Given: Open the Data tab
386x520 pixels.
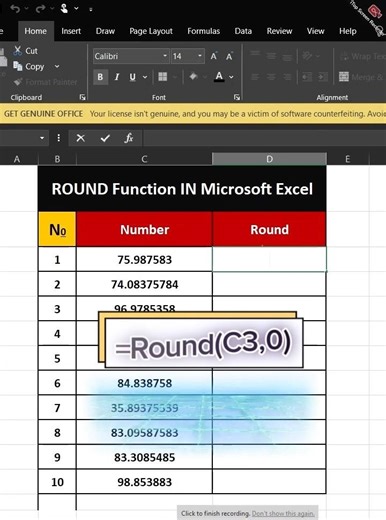Looking at the screenshot, I should click(x=243, y=31).
